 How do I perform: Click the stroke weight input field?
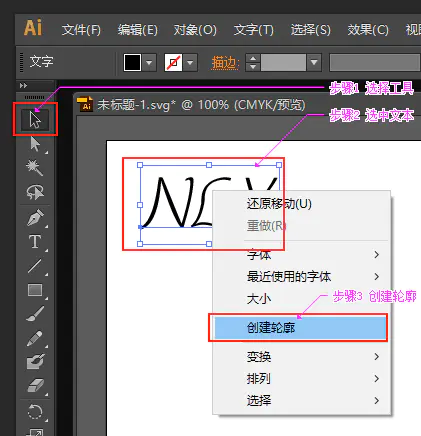pyautogui.click(x=283, y=62)
